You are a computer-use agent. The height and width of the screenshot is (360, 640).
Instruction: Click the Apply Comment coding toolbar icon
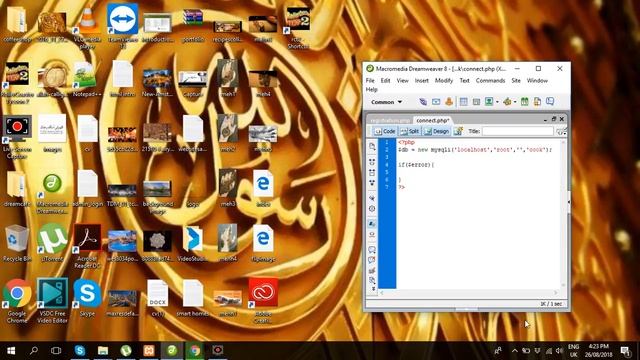click(372, 249)
